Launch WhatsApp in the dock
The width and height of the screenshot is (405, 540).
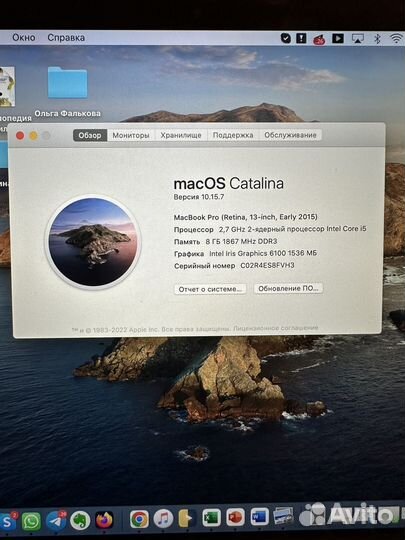[31, 521]
